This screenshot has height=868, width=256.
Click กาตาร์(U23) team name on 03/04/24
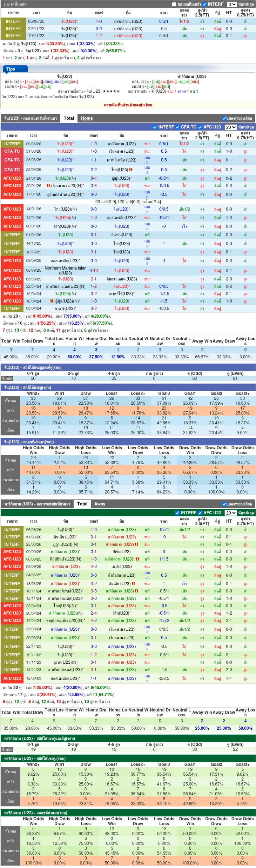pyautogui.click(x=65, y=309)
